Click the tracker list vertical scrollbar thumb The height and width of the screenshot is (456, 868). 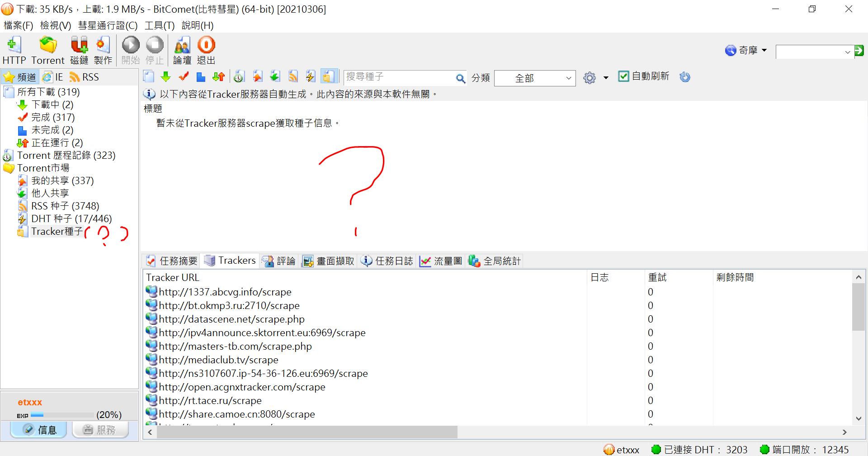point(859,307)
